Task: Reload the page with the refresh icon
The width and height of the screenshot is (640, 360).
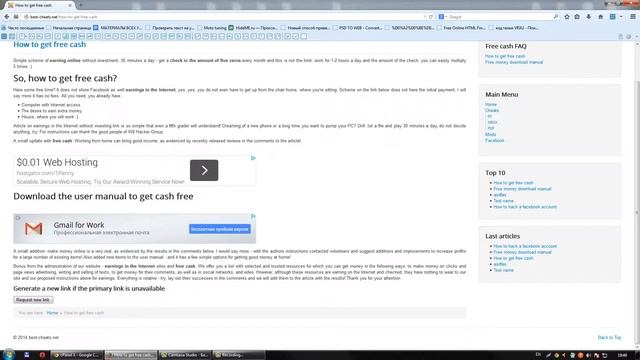Action: point(431,17)
